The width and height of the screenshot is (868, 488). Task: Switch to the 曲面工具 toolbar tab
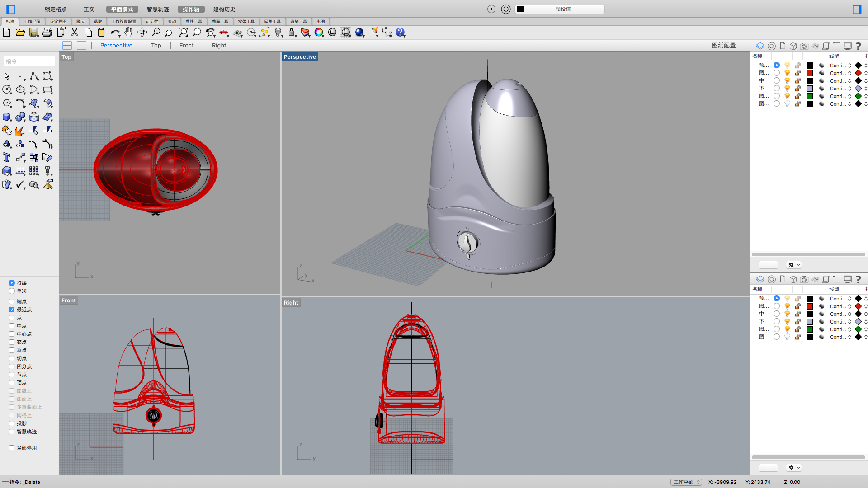coord(220,21)
